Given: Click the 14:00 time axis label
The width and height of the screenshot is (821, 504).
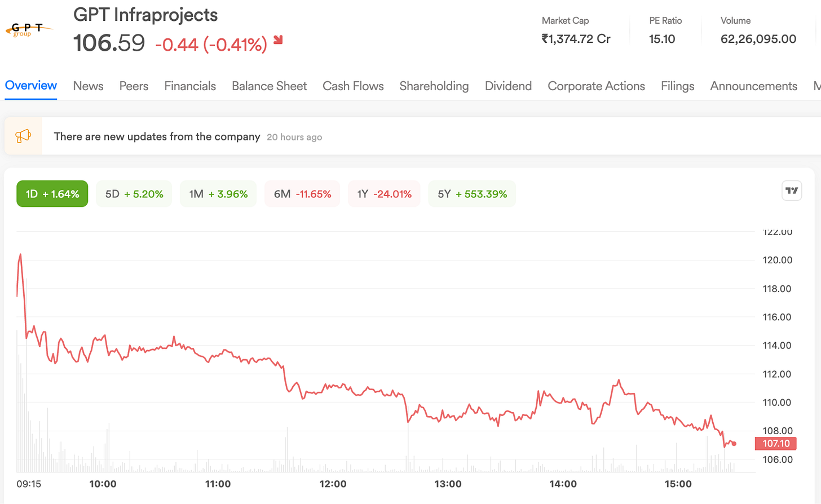Looking at the screenshot, I should pyautogui.click(x=563, y=484).
